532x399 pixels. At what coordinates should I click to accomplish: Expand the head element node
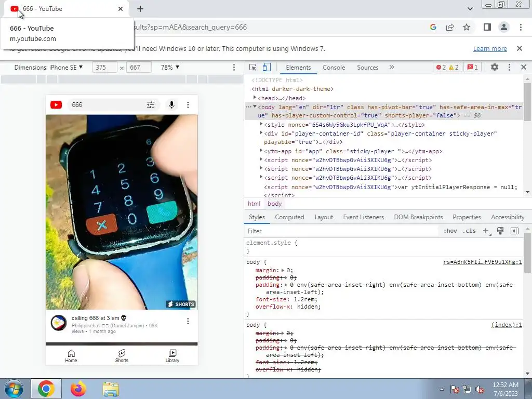255,98
